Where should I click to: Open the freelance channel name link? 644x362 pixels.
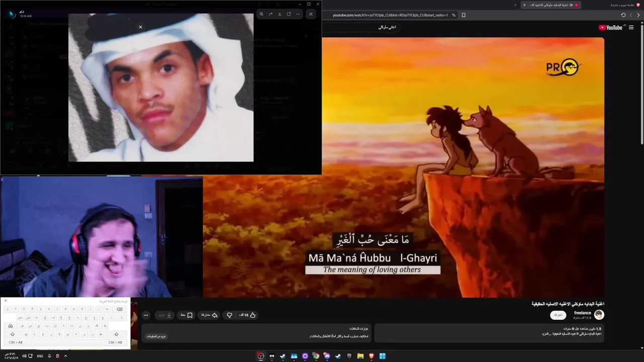(x=583, y=313)
